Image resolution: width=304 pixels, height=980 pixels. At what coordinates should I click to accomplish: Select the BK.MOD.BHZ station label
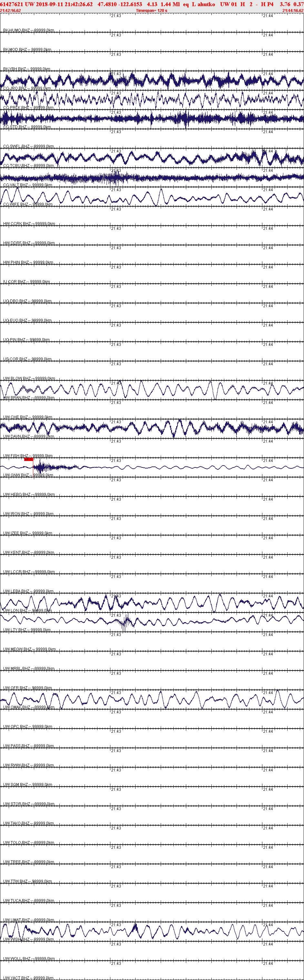pos(27,49)
